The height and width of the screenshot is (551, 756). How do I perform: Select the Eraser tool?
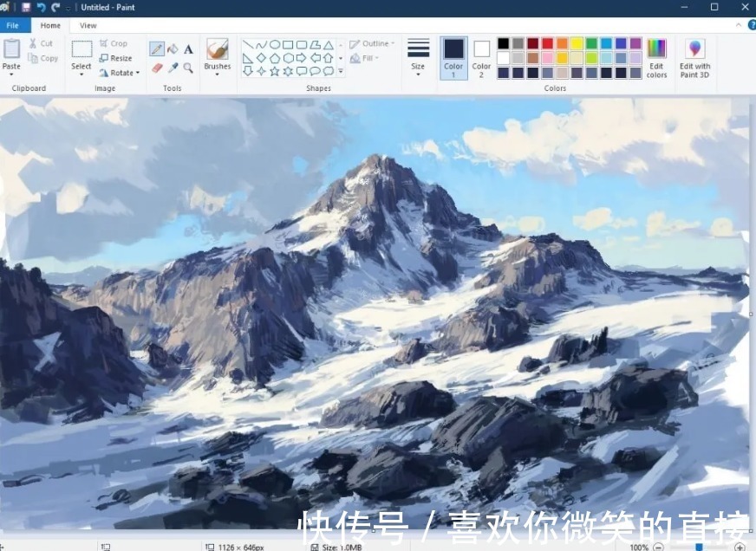click(x=156, y=66)
